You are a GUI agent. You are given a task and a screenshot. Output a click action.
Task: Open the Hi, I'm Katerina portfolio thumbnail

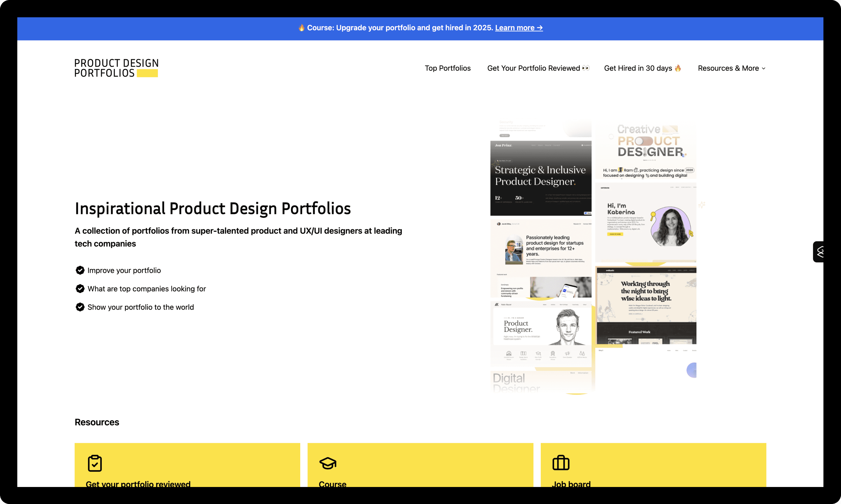tap(646, 223)
